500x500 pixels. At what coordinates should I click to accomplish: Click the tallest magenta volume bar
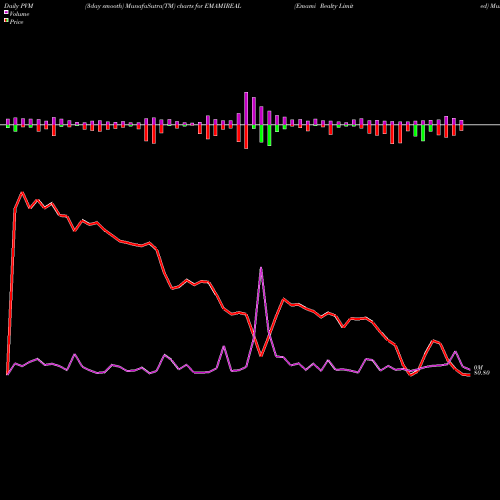(246, 108)
